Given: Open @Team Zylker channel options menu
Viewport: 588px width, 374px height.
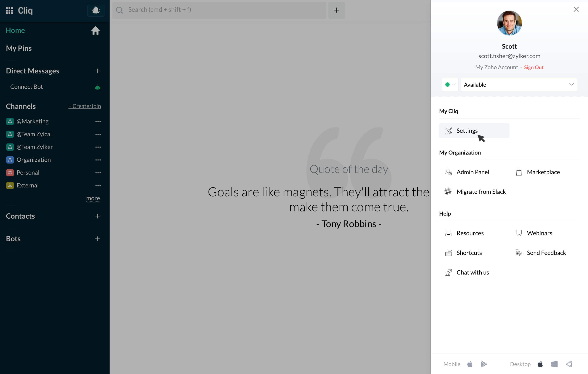Looking at the screenshot, I should [98, 147].
